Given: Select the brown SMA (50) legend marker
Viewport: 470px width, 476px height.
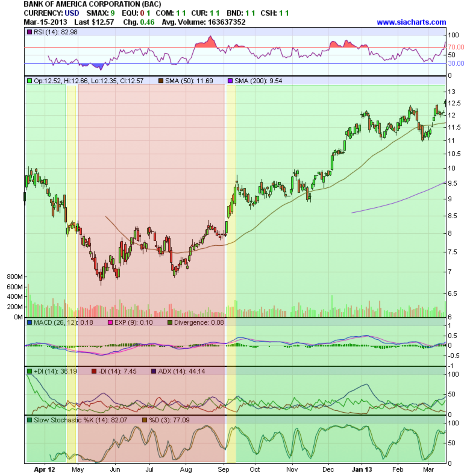Looking at the screenshot, I should (161, 81).
